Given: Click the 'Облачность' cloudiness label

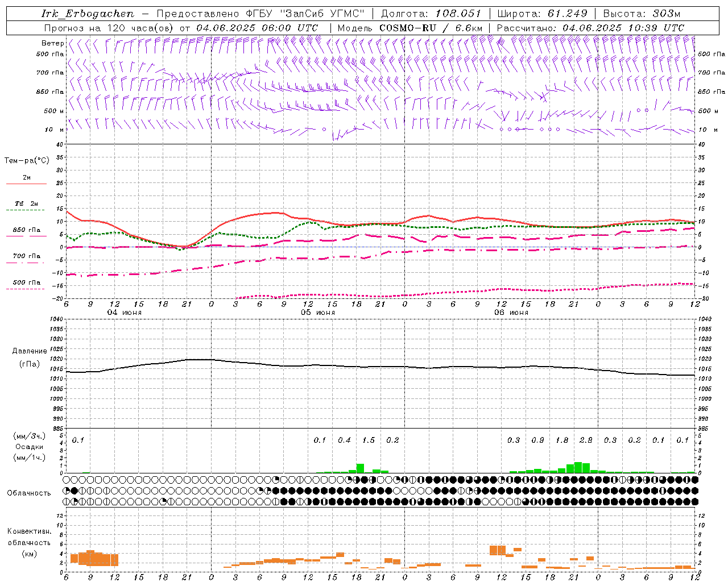Looking at the screenshot, I should [29, 493].
